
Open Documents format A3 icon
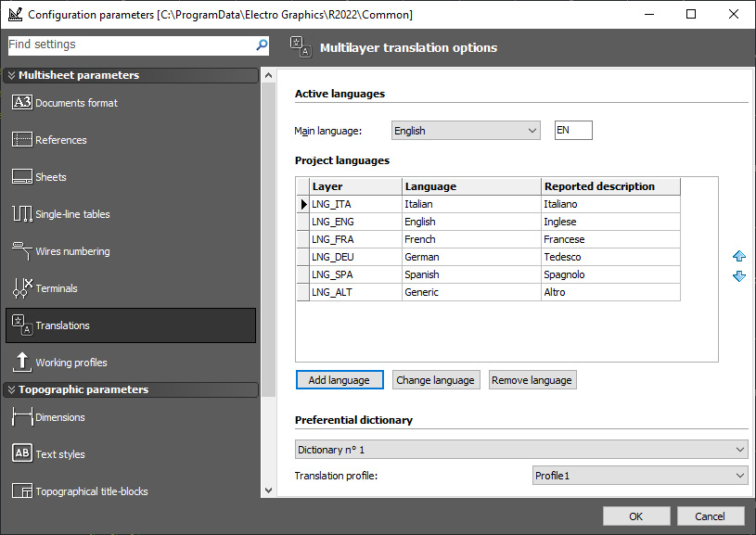pyautogui.click(x=22, y=102)
